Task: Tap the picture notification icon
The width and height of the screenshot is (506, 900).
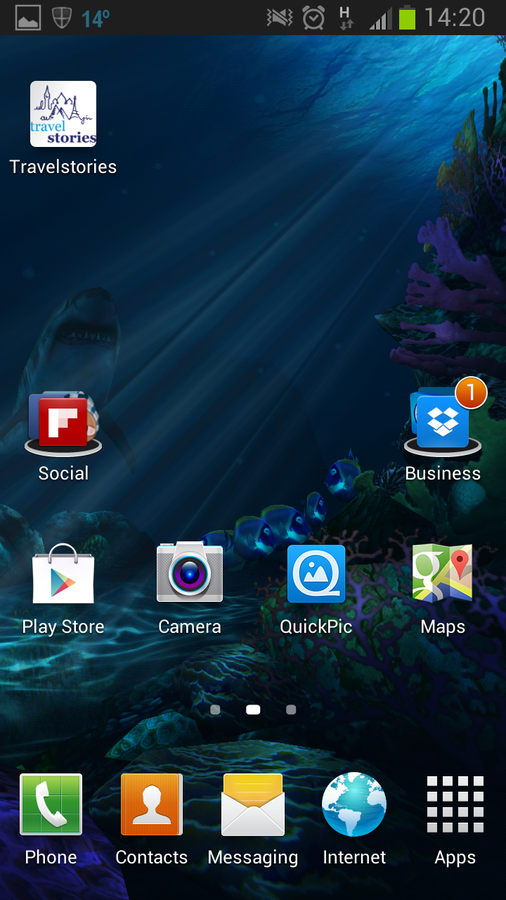Action: [x=28, y=18]
